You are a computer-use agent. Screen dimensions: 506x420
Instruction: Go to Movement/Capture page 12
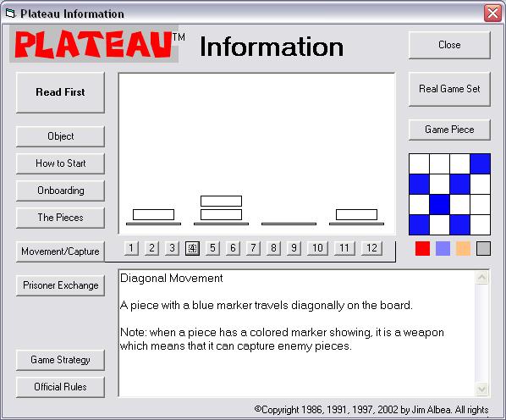(371, 248)
